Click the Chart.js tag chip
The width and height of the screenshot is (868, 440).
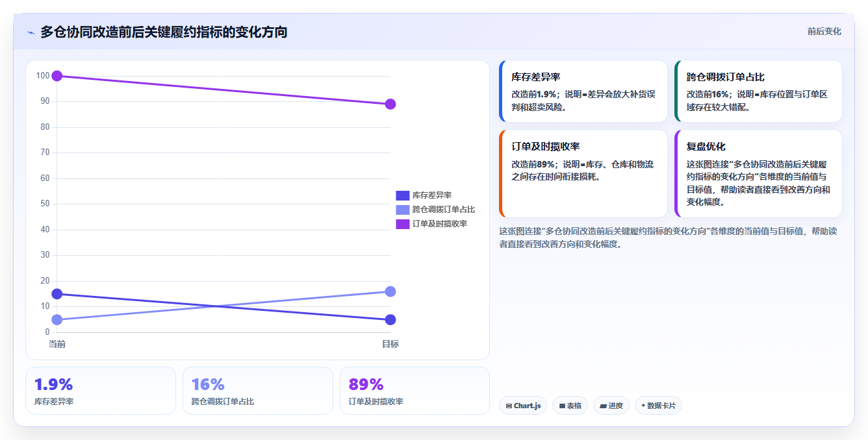point(523,406)
